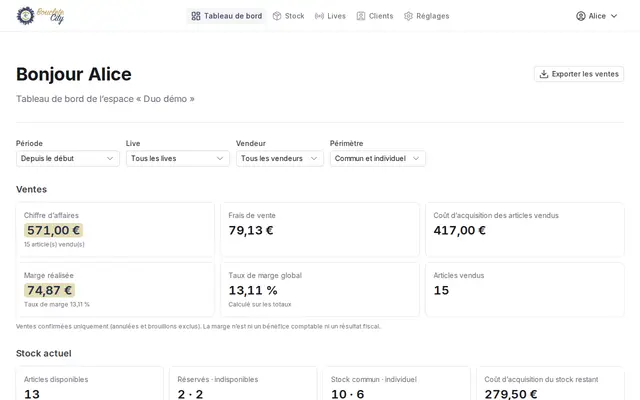Click the Réglages gear icon
The image size is (640, 400).
[408, 16]
